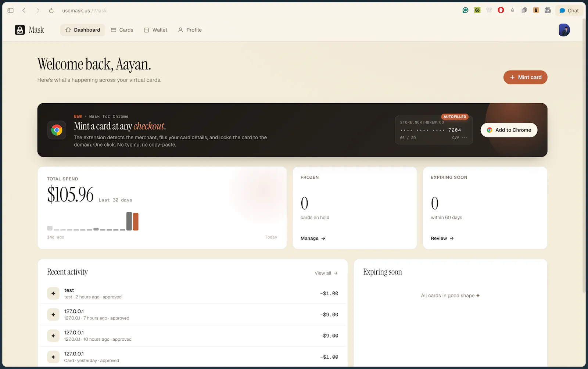Click View all in Recent activity
This screenshot has height=369, width=588.
point(326,273)
